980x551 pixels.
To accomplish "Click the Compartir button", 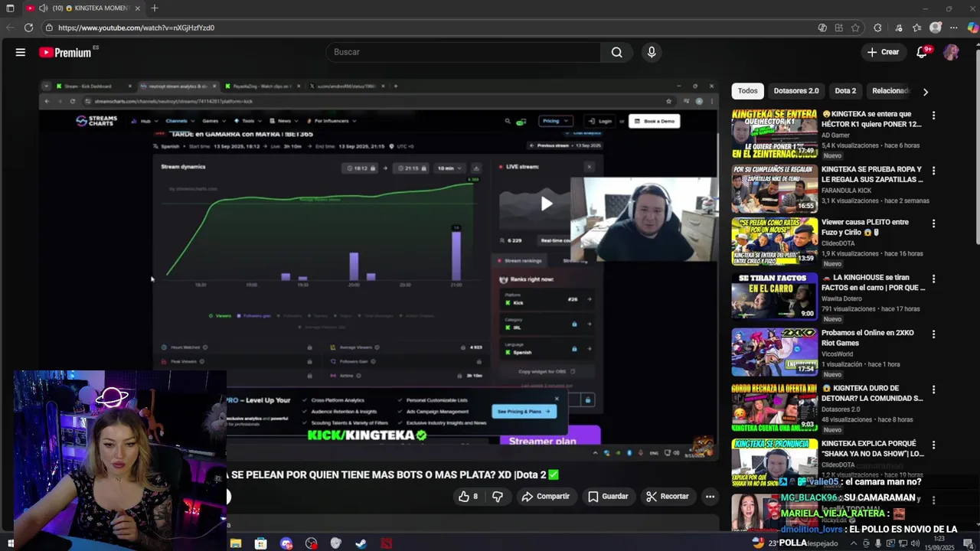I will pyautogui.click(x=545, y=497).
